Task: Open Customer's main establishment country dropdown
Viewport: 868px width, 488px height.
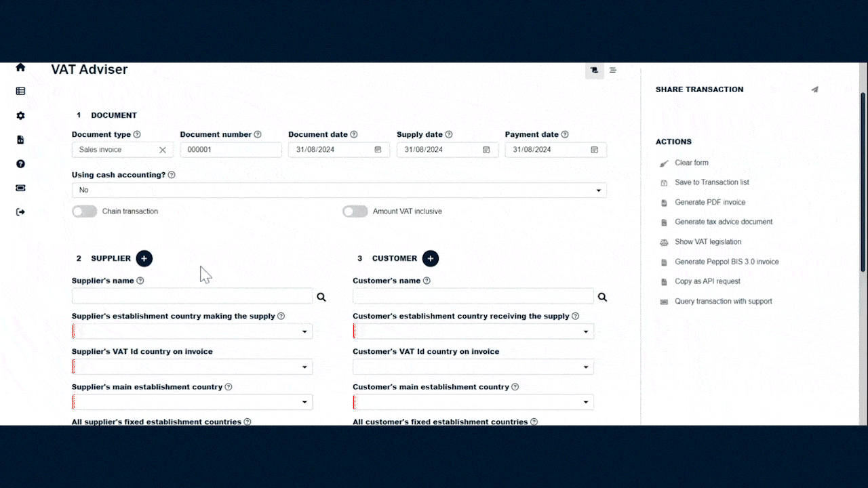Action: click(x=473, y=403)
